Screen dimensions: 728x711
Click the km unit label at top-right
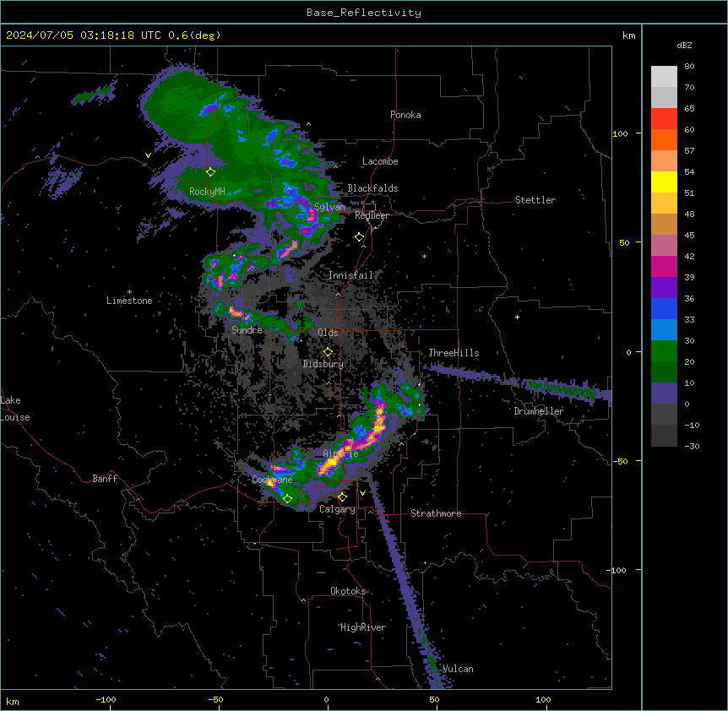[628, 35]
